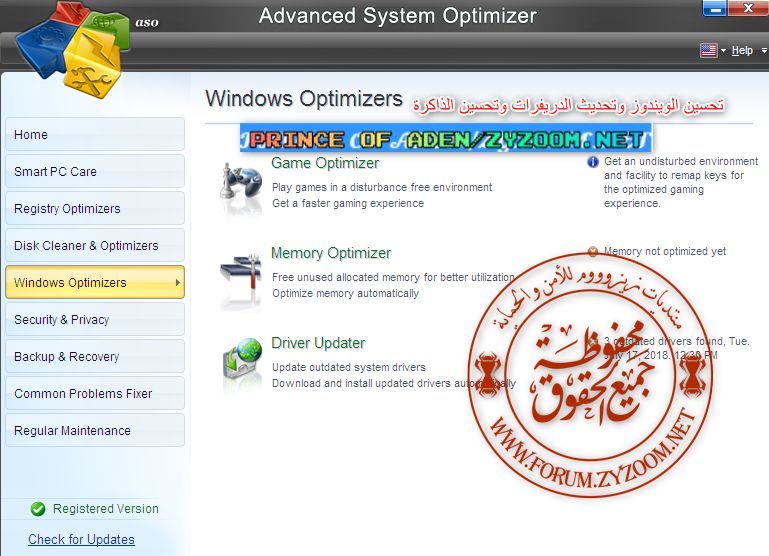
Task: Expand the Windows Optimizers submenu arrow
Action: pyautogui.click(x=178, y=282)
